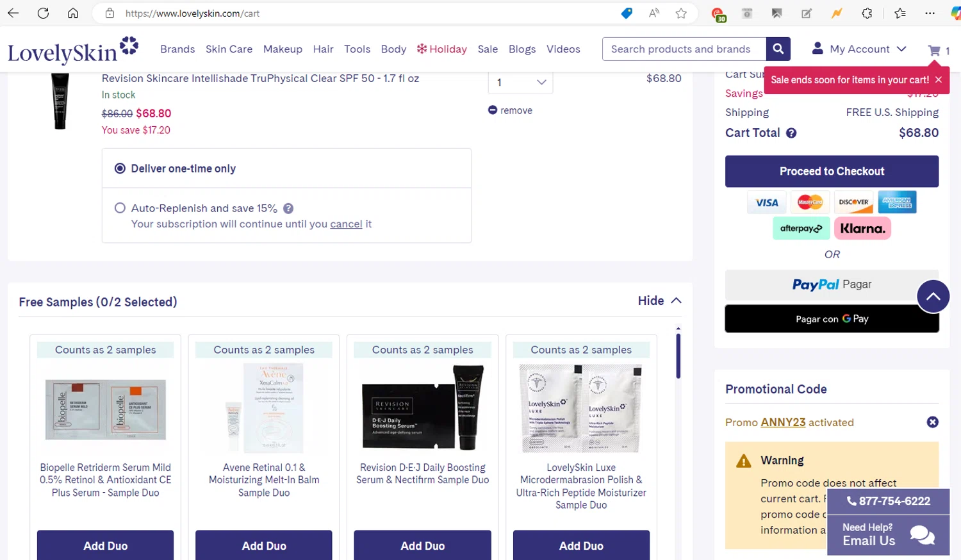Go to the Videos page
Viewport: 961px width, 560px height.
click(563, 49)
